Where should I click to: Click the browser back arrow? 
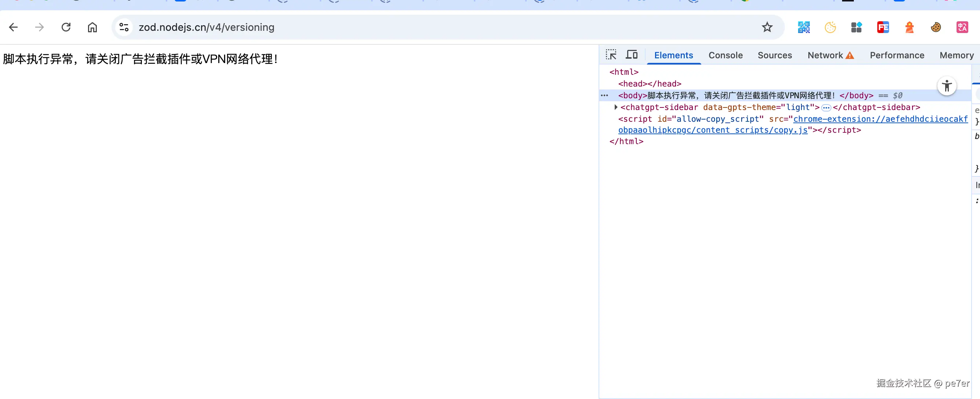pos(13,28)
